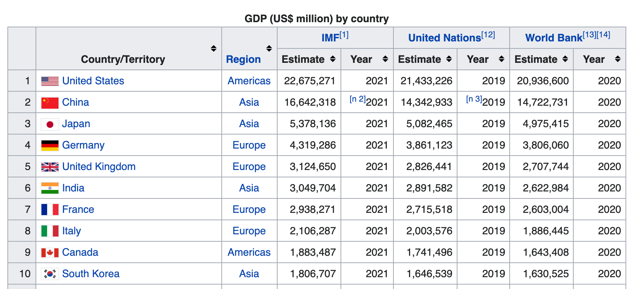
Task: Sort by World Bank Estimate arrows
Action: pos(565,59)
